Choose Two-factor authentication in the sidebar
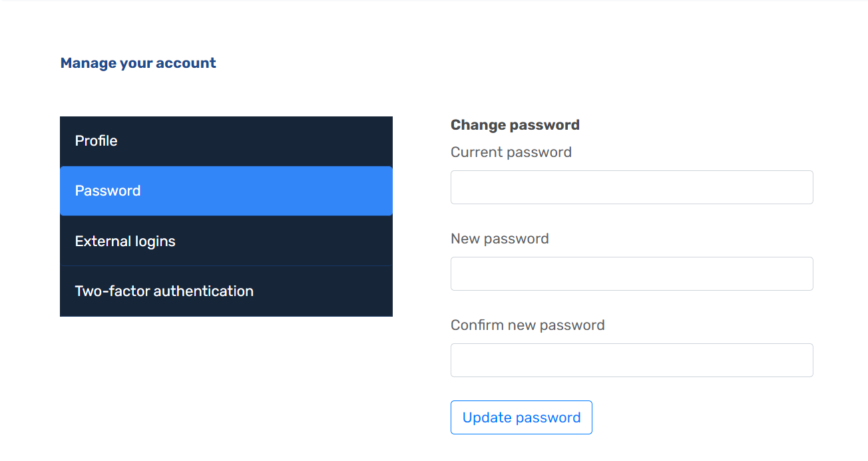This screenshot has height=461, width=868. (164, 291)
